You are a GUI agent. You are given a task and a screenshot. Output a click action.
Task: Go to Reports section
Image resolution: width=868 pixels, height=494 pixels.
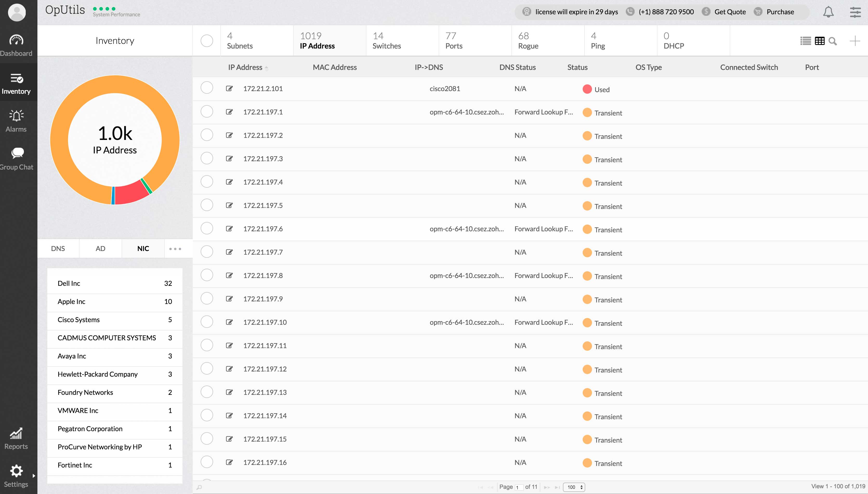click(x=16, y=438)
